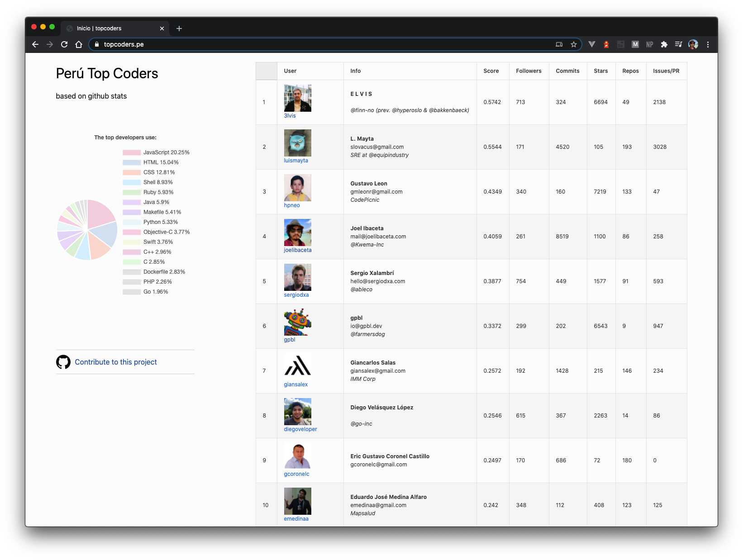Open the sergiodxa profile link

296,295
